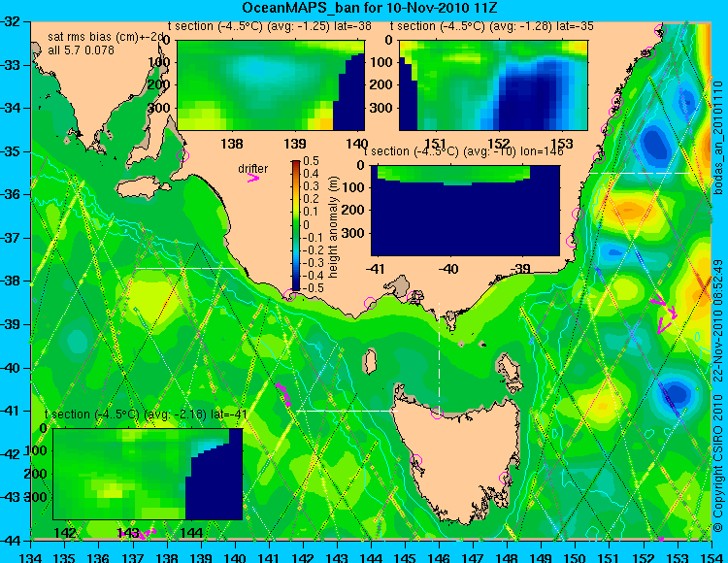The image size is (728, 563).
Task: Click the blue eddy east of Tasmania near -40.5
Action: click(676, 393)
